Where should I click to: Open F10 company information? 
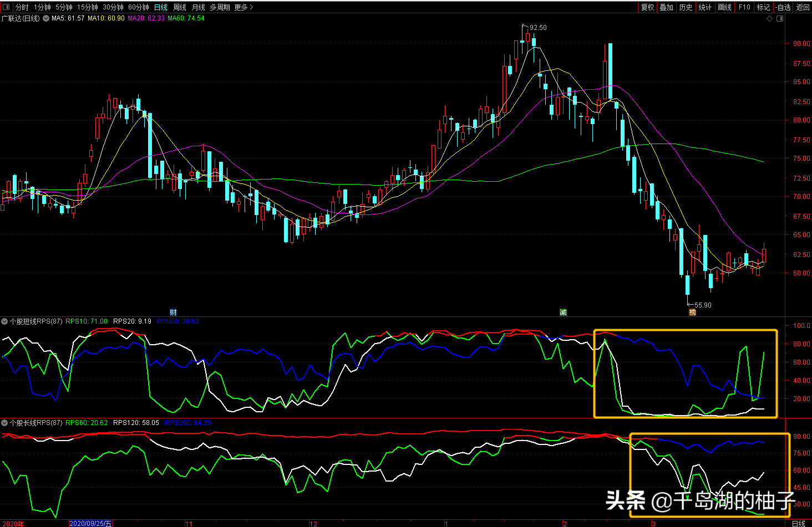pyautogui.click(x=744, y=7)
